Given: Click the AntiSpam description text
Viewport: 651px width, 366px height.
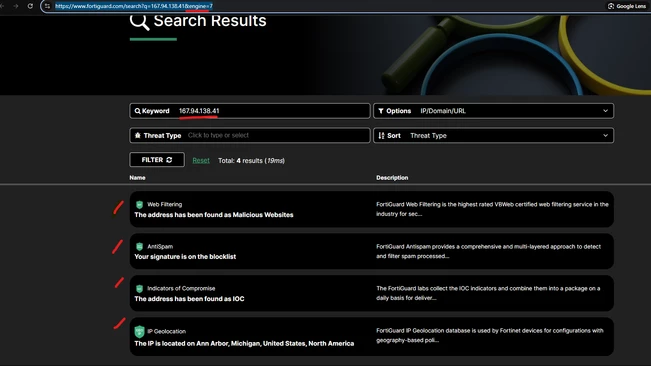Looking at the screenshot, I should [x=488, y=251].
